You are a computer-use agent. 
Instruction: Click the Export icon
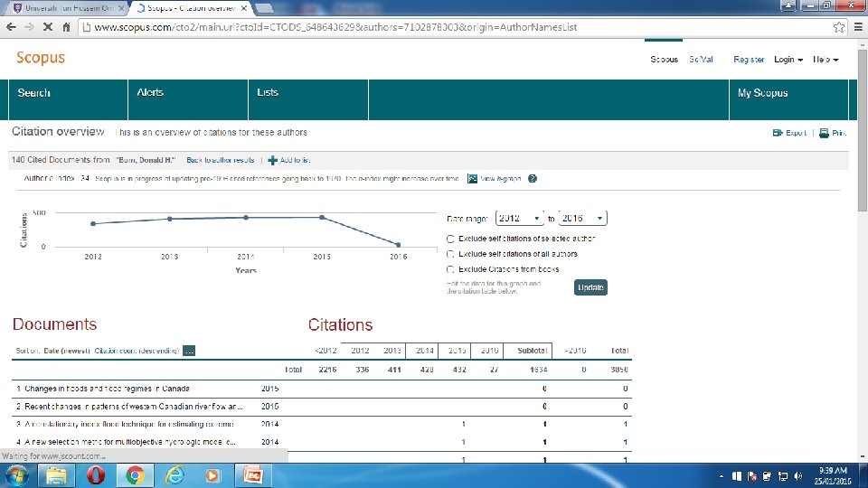pos(778,133)
